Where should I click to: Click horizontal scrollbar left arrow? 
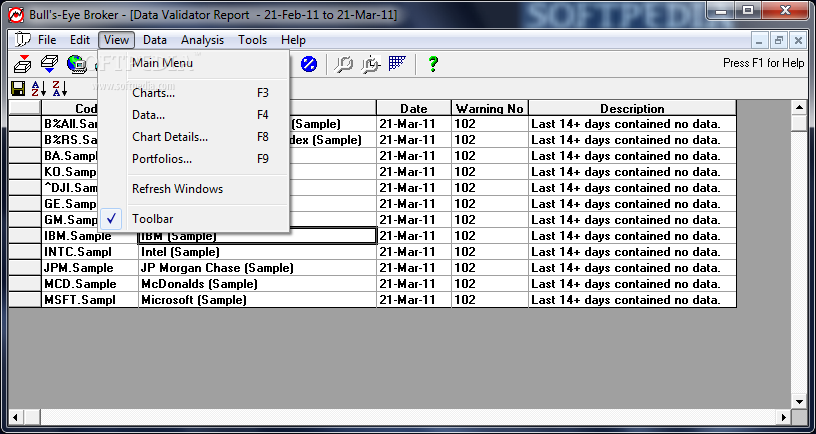(16, 417)
